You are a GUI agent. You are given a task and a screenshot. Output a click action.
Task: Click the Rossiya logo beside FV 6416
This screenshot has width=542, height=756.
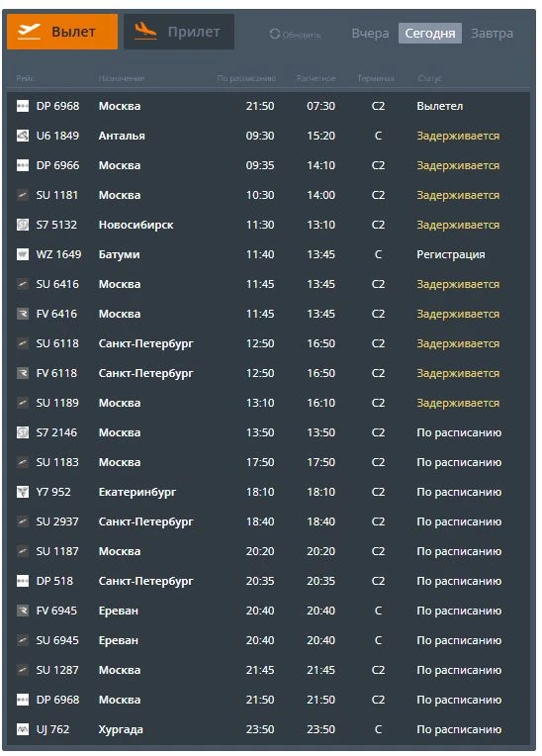pos(23,314)
